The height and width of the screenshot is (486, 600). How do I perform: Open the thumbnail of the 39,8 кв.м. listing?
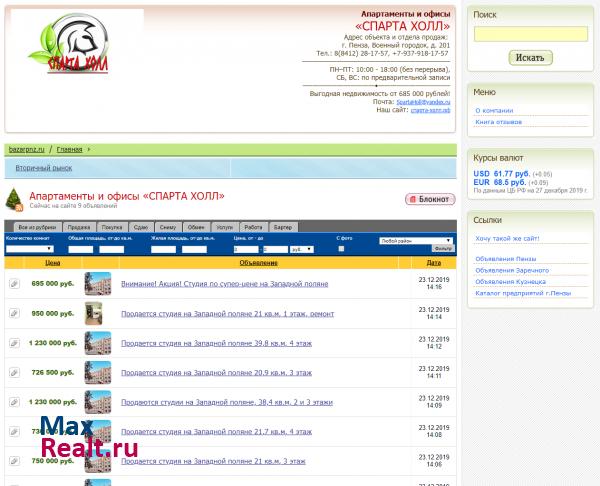click(98, 343)
